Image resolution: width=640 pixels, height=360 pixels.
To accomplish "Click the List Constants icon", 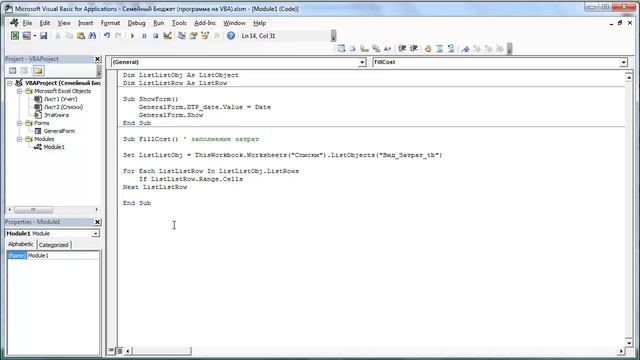I will (353, 49).
